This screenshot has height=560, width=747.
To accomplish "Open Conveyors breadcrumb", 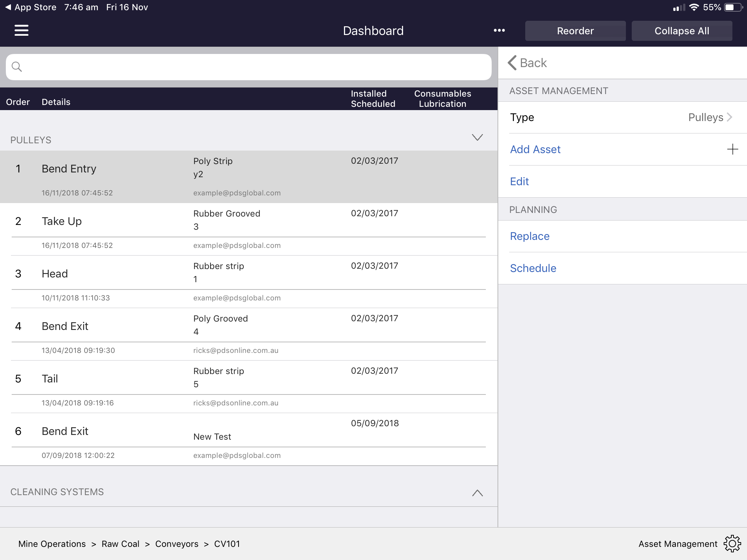I will (177, 544).
